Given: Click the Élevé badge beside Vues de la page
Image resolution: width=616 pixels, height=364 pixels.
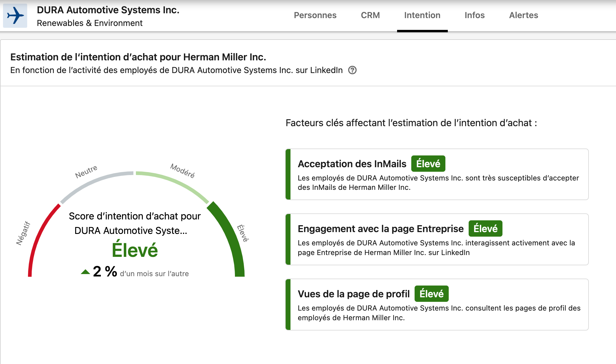Looking at the screenshot, I should pos(432,294).
